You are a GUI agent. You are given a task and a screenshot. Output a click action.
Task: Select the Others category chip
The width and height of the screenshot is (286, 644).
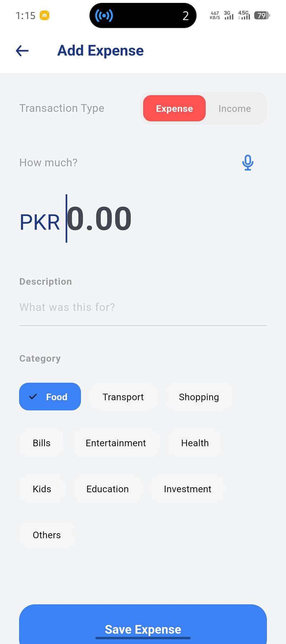tap(47, 535)
